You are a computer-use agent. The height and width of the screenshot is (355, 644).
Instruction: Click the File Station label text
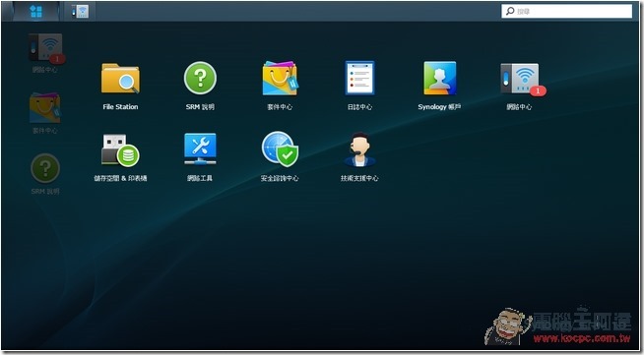click(x=120, y=107)
